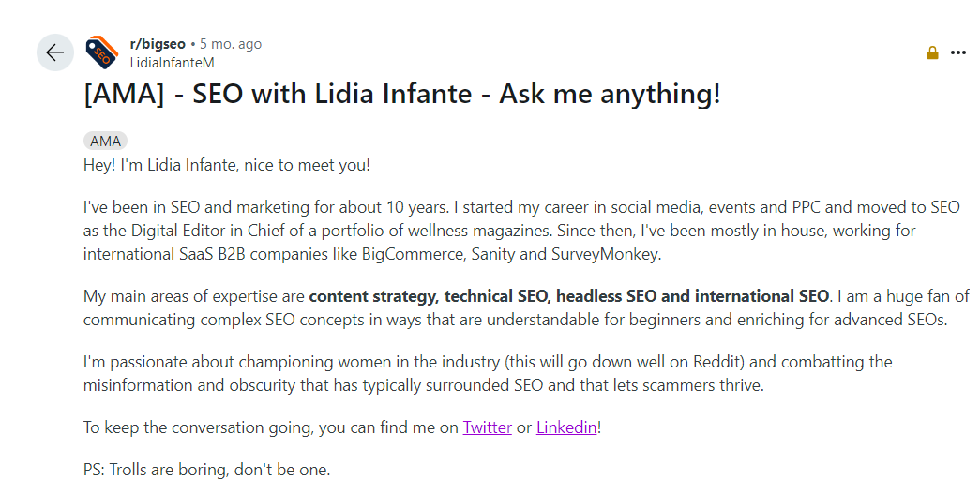Click the AMA flair tag
This screenshot has height=479, width=980.
pos(105,142)
